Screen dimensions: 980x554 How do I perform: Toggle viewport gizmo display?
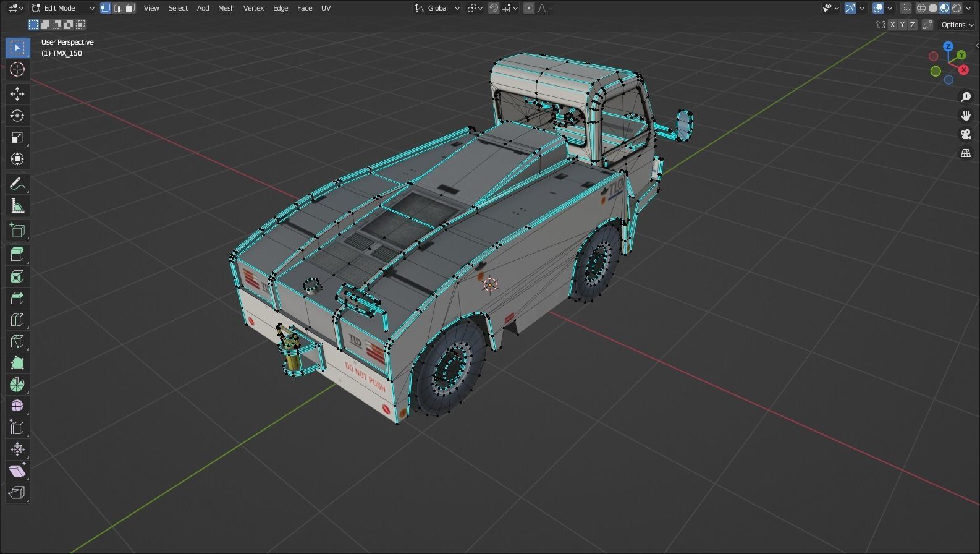click(851, 8)
